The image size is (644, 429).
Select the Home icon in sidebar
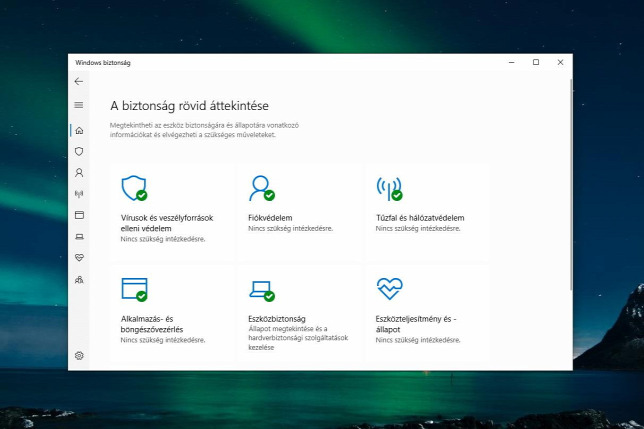(79, 131)
